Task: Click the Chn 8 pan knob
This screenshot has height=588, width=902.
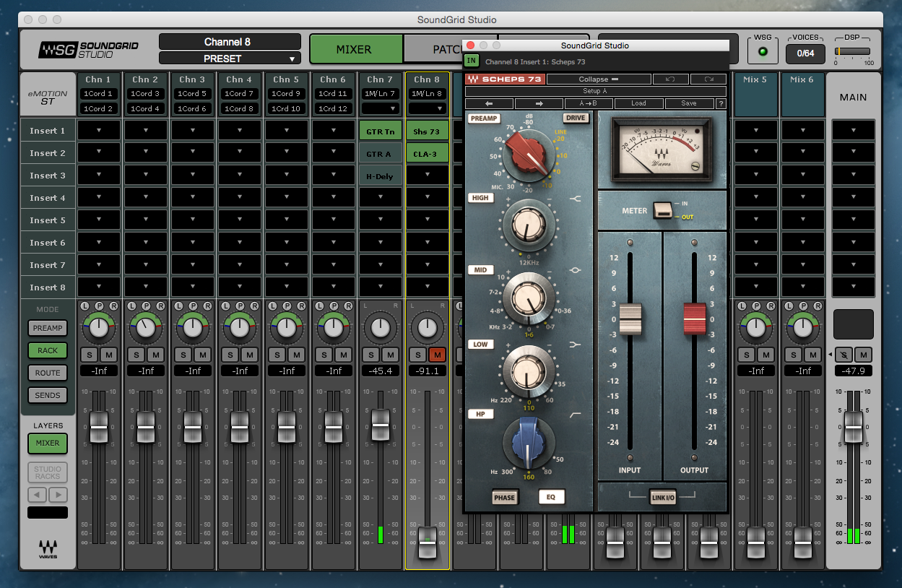Action: (x=427, y=329)
